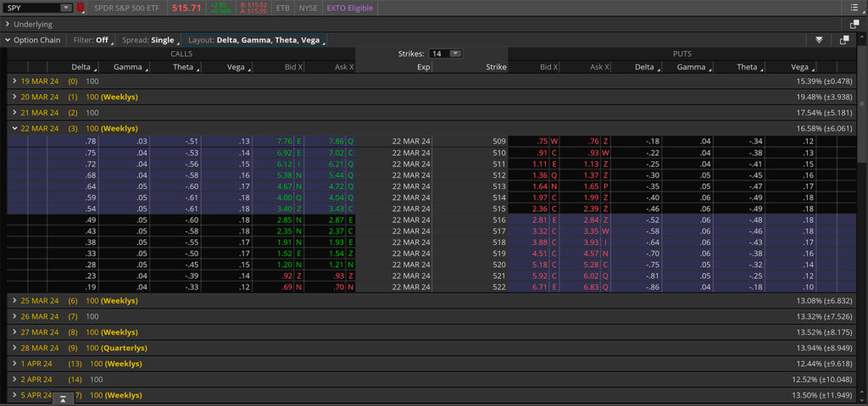Image resolution: width=868 pixels, height=406 pixels.
Task: Click the red alert icon beside SPY
Action: [x=81, y=8]
